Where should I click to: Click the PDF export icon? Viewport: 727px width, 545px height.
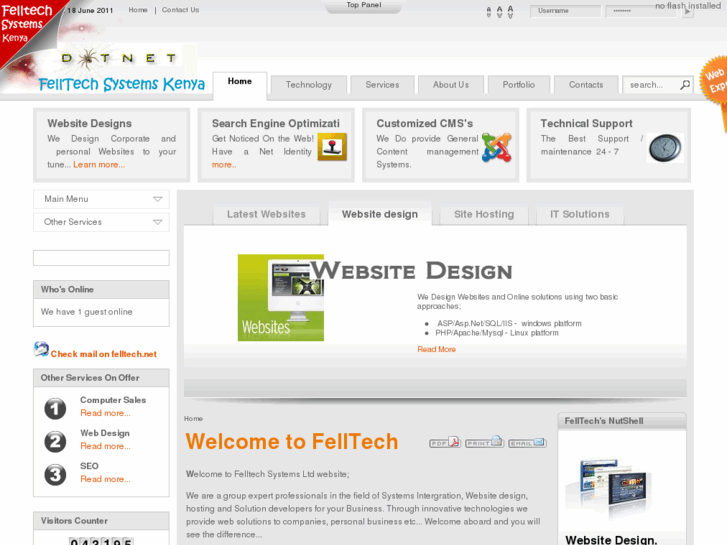pyautogui.click(x=444, y=442)
